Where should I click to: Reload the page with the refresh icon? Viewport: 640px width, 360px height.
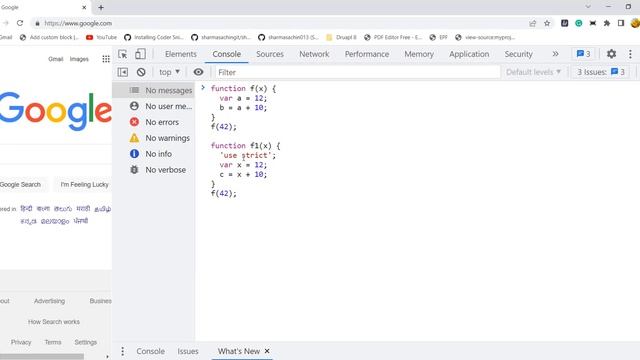tap(20, 23)
